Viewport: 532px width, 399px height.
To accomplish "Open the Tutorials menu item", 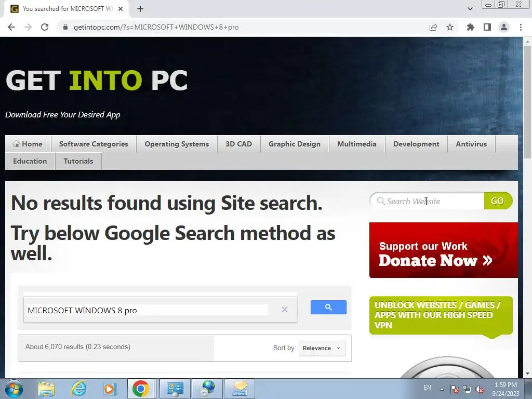I will tap(78, 161).
